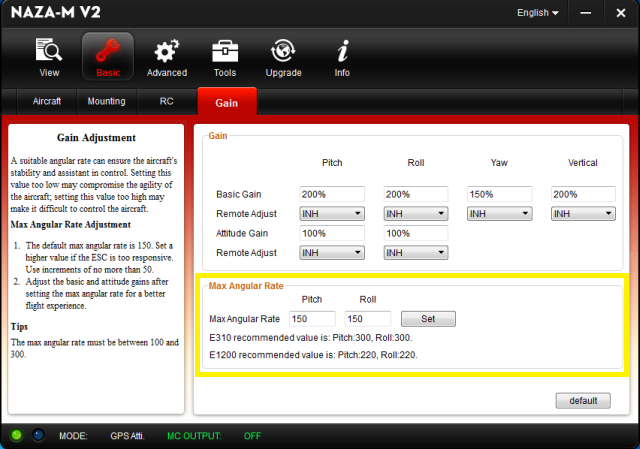Click the 'Vertical' column header
The width and height of the screenshot is (640, 449).
click(583, 163)
